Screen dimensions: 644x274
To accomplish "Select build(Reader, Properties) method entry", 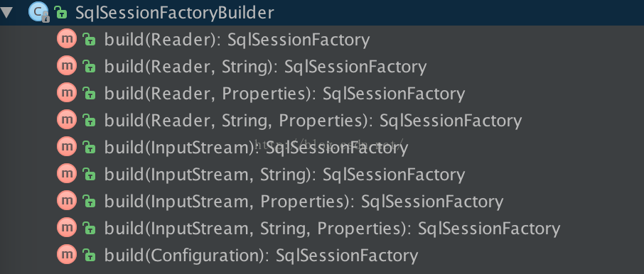I will pos(284,94).
